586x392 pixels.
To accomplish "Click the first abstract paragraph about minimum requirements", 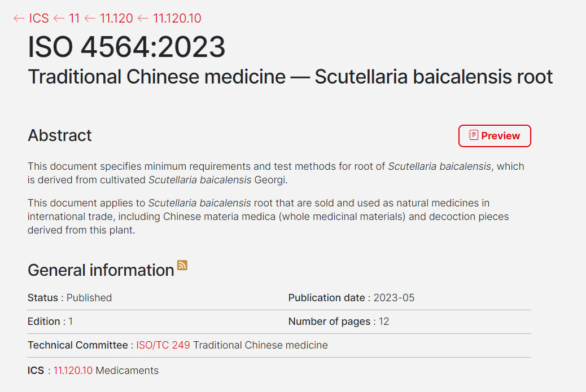I will [x=275, y=173].
